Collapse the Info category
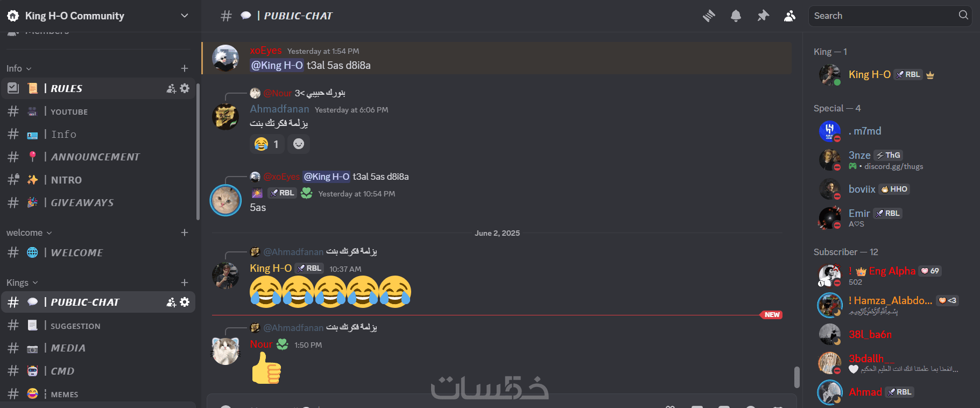 19,68
